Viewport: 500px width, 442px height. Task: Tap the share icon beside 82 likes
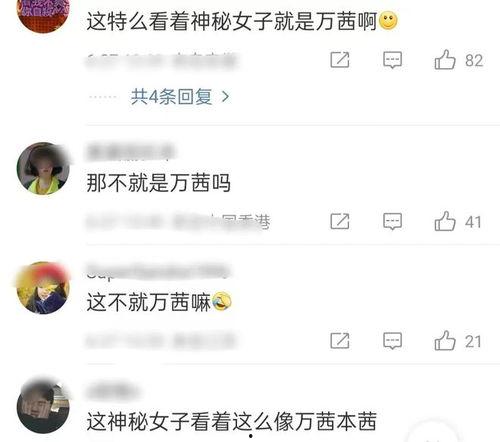click(x=340, y=60)
